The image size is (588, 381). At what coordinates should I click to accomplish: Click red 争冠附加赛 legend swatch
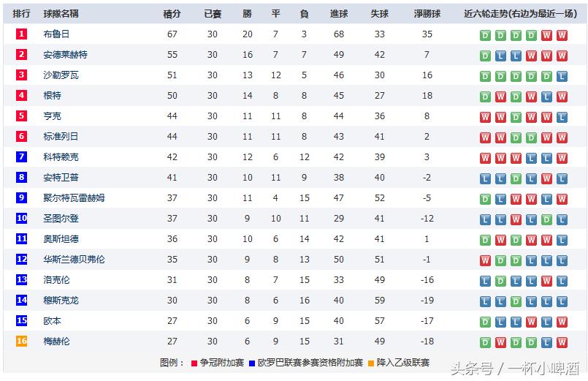click(x=194, y=363)
